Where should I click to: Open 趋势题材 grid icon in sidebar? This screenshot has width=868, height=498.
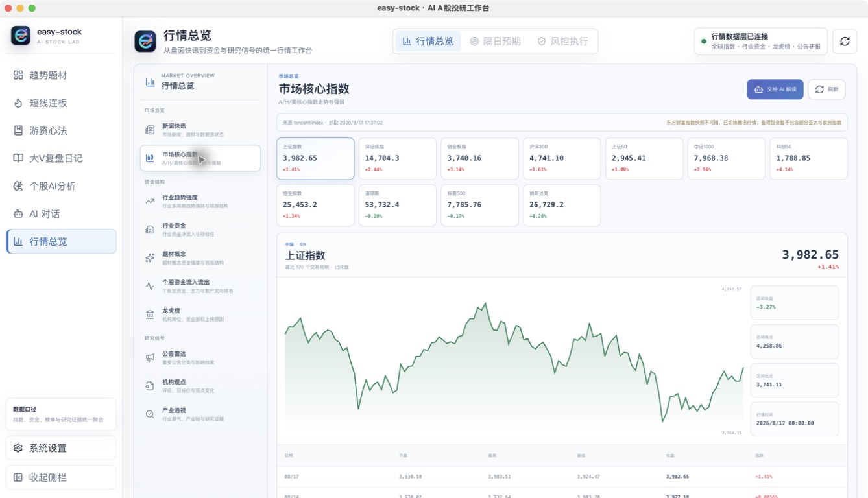(x=18, y=75)
